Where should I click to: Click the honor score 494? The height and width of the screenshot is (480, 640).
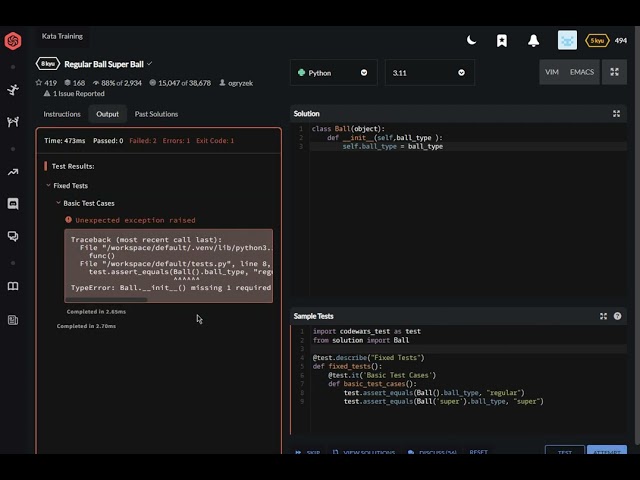(621, 40)
